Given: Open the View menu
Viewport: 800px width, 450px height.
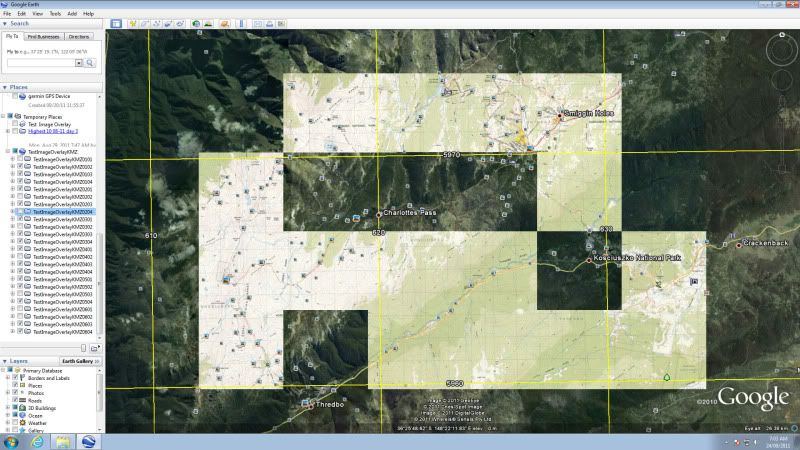Looking at the screenshot, I should (x=38, y=14).
